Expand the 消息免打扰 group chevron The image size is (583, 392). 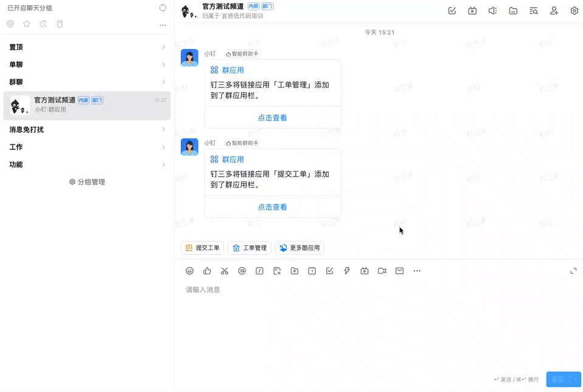pos(163,130)
